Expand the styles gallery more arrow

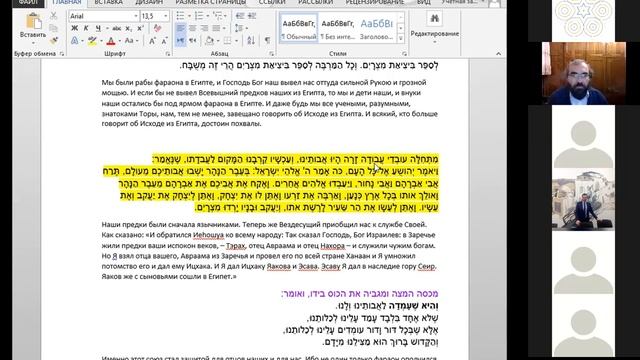[x=400, y=38]
